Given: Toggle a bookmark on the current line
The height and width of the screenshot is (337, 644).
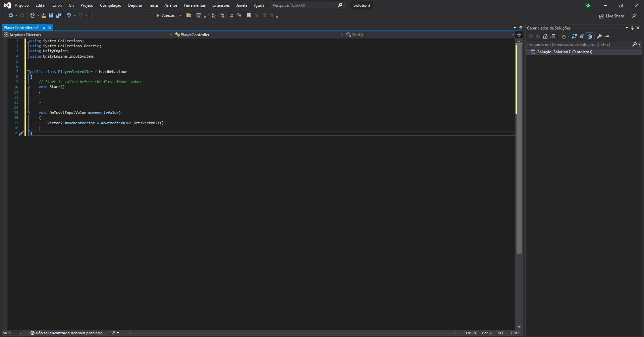Looking at the screenshot, I should [x=249, y=15].
